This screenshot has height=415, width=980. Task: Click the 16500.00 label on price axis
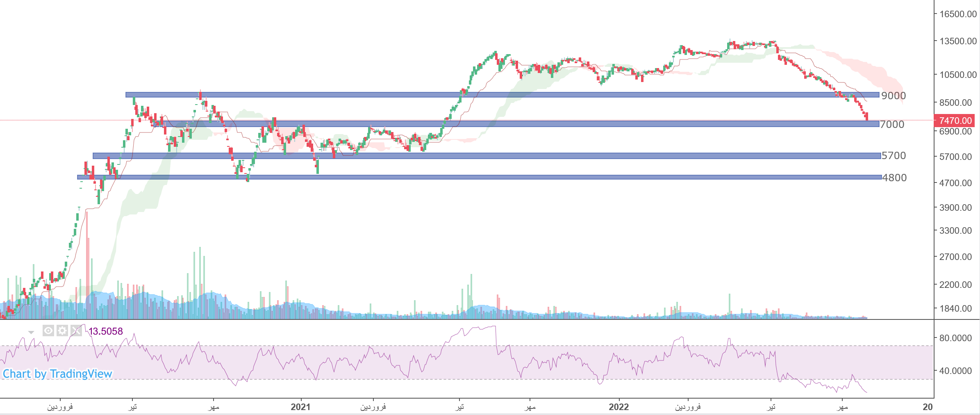pyautogui.click(x=958, y=14)
